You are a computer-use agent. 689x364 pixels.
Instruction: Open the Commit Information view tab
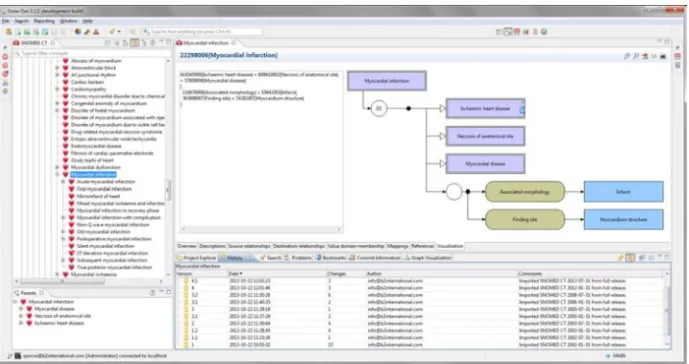tap(375, 258)
